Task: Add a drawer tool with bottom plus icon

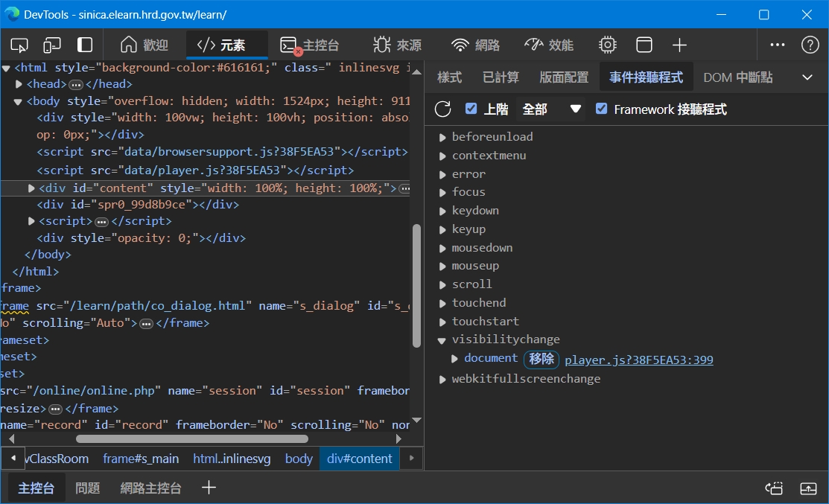Action: [209, 488]
